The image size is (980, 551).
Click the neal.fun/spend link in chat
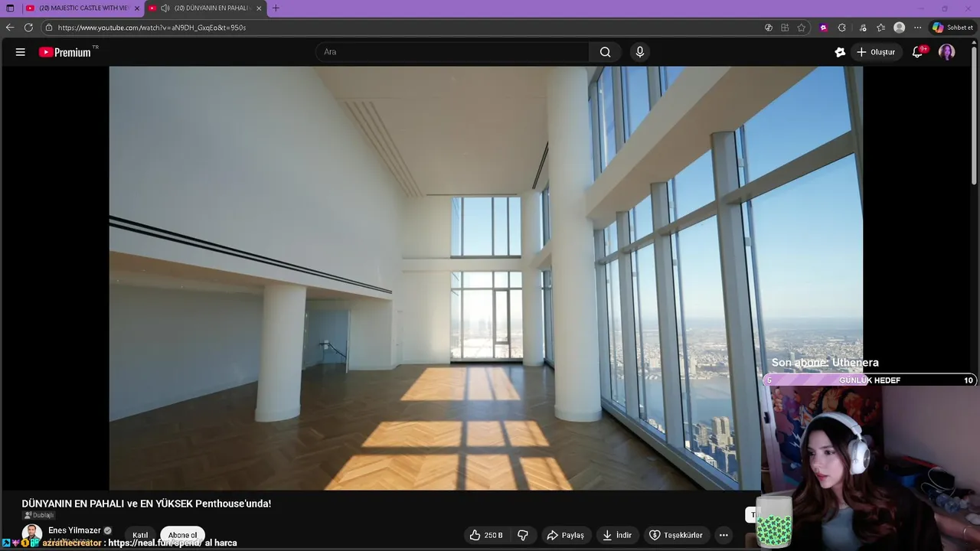tap(155, 543)
